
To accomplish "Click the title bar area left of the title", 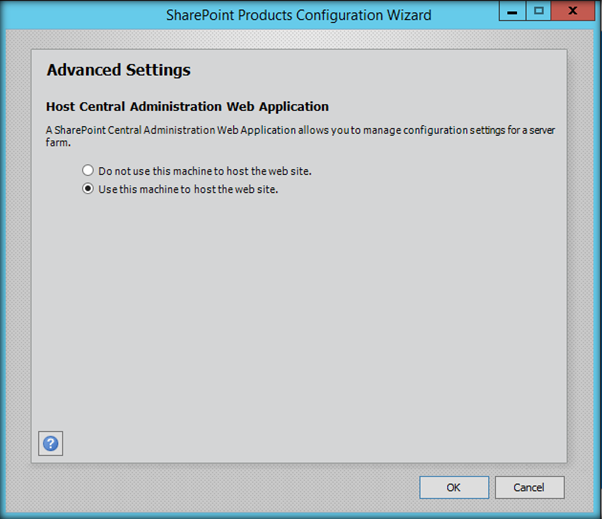I will coord(80,15).
